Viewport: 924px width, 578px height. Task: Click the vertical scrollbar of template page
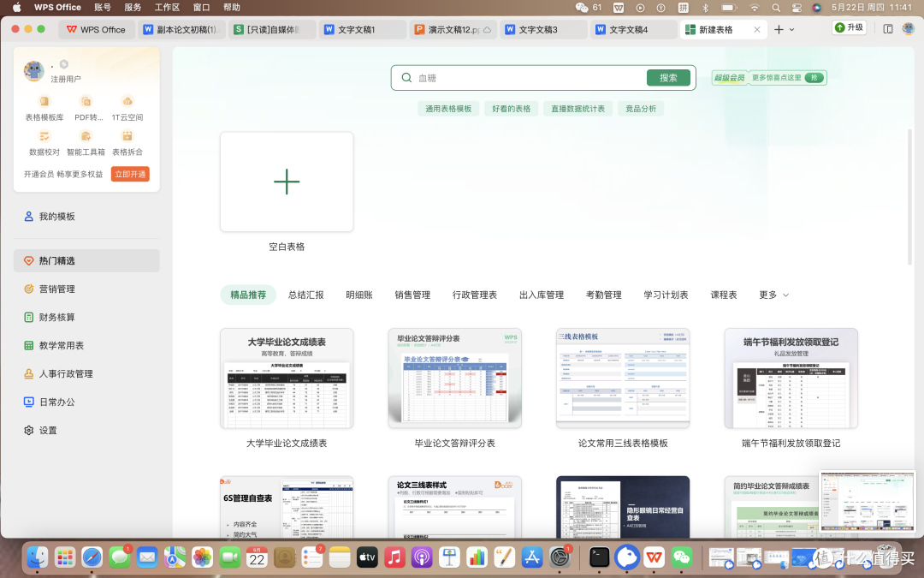click(909, 196)
